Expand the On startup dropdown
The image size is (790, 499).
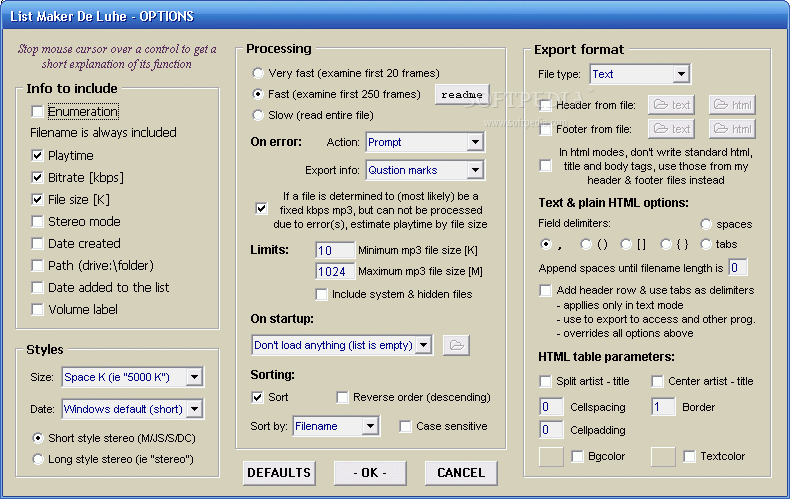(x=424, y=345)
